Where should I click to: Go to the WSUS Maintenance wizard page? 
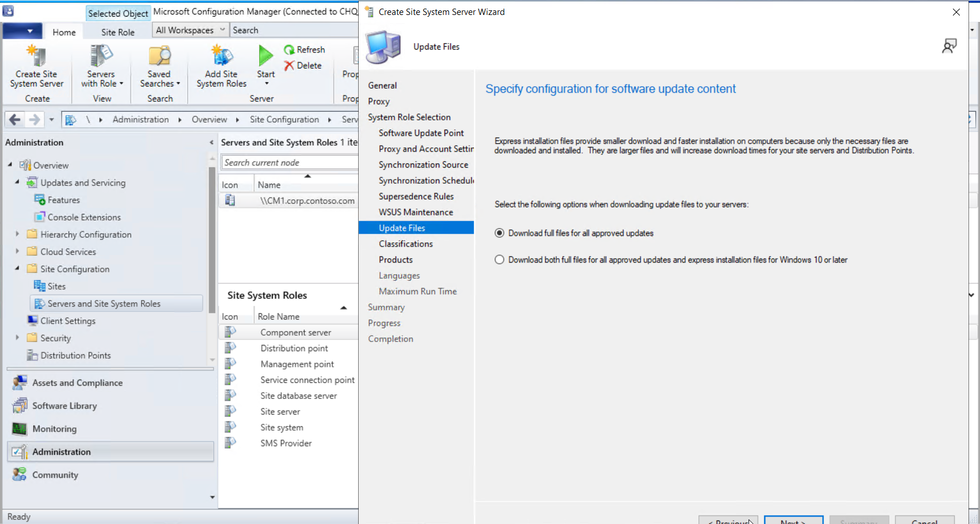tap(416, 212)
